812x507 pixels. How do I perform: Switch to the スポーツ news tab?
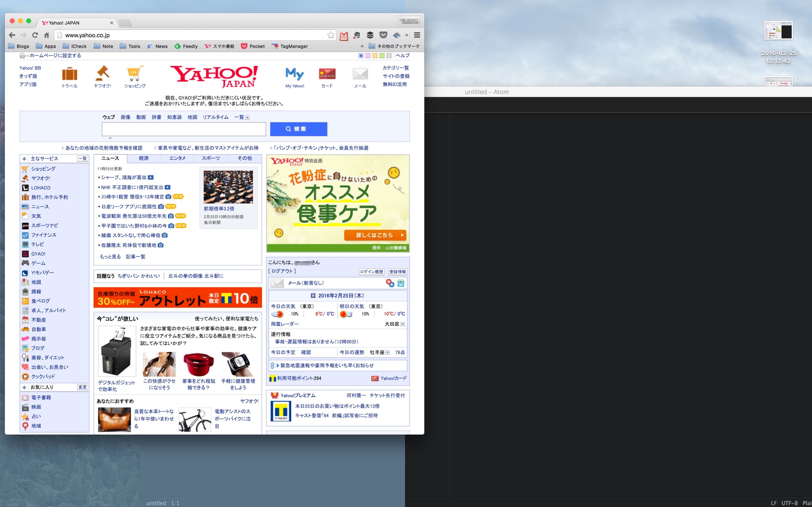[x=211, y=158]
